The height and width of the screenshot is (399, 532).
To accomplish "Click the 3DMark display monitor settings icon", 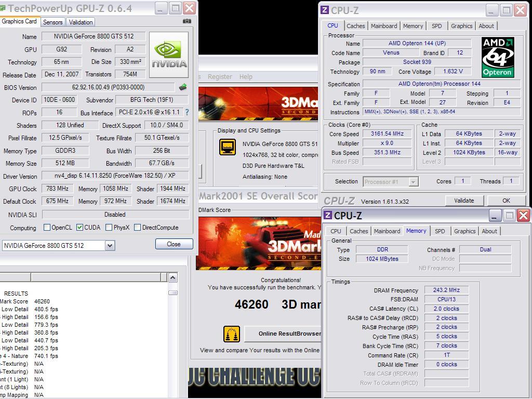I will click(x=228, y=147).
